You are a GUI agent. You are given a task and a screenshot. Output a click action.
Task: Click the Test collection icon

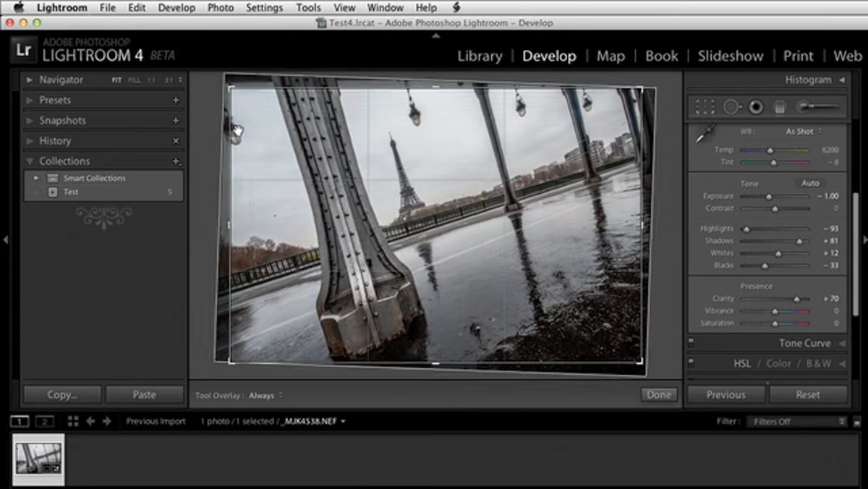tap(52, 192)
